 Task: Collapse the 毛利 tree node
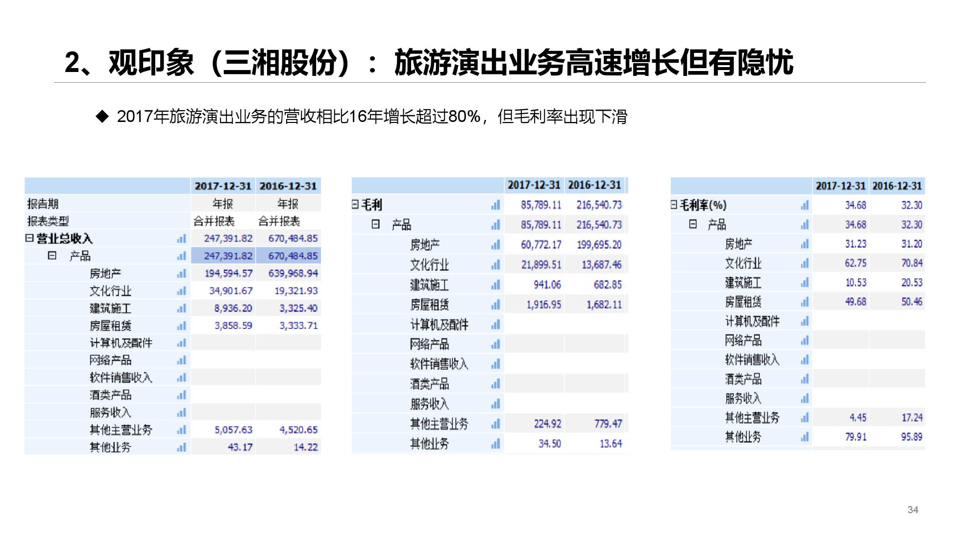[x=355, y=205]
